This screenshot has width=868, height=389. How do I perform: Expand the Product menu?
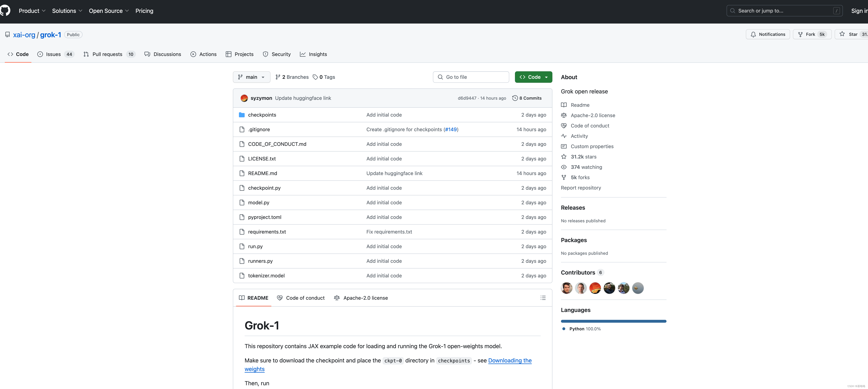pyautogui.click(x=32, y=11)
